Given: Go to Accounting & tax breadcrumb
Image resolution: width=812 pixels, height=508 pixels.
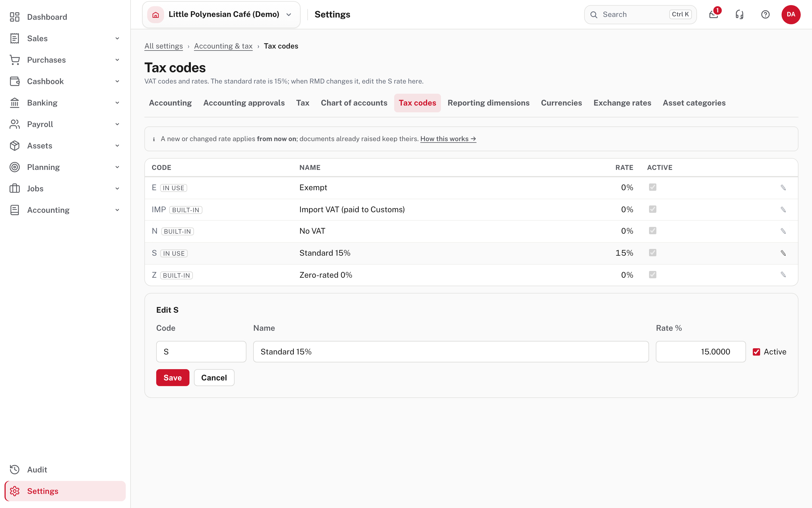Looking at the screenshot, I should click(x=223, y=46).
